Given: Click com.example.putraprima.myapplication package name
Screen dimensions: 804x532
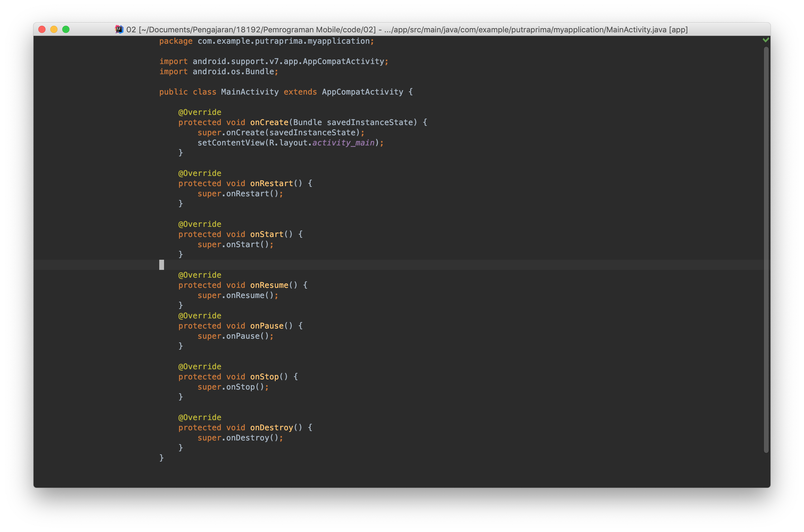Looking at the screenshot, I should coord(284,41).
